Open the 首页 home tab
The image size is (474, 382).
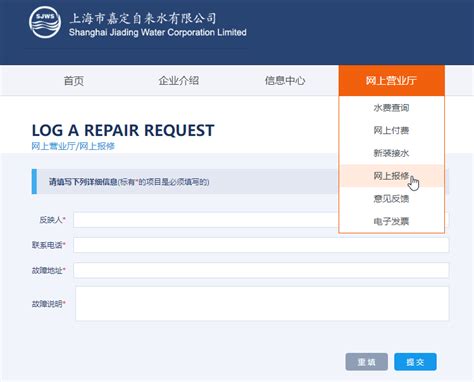tap(74, 81)
